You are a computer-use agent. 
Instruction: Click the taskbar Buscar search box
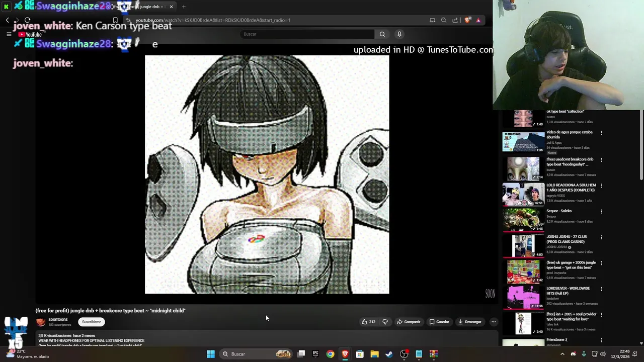[x=257, y=354]
